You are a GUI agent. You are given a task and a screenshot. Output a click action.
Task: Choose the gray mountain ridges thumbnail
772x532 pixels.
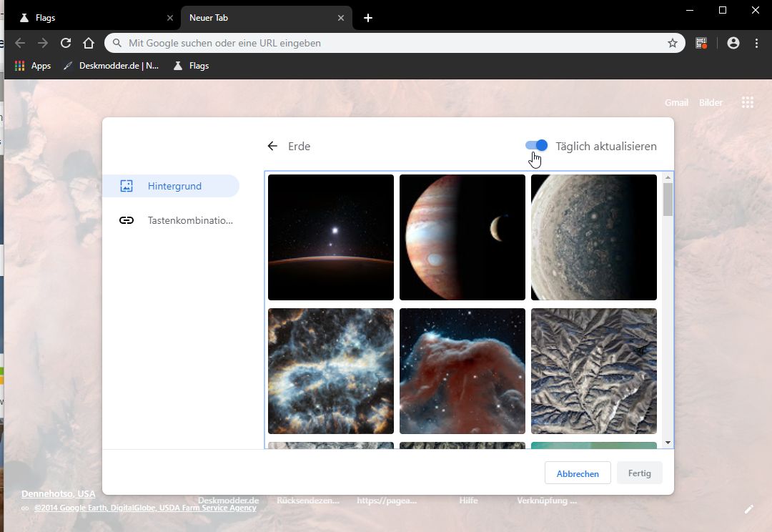click(x=594, y=371)
